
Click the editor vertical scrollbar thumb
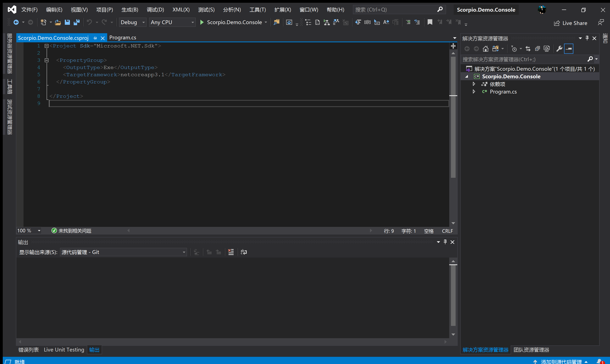point(453,118)
